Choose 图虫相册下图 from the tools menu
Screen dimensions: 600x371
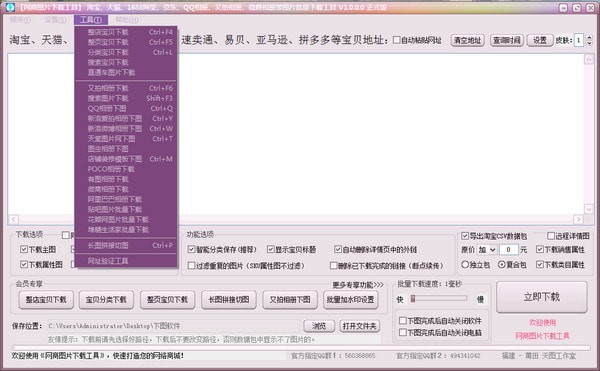126,149
